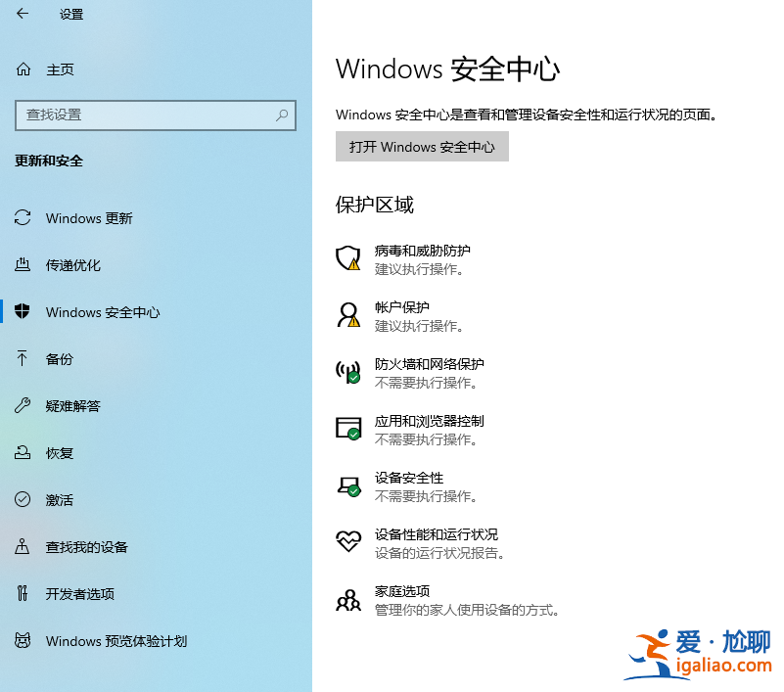Click the 设备安全性 icon

(x=348, y=485)
